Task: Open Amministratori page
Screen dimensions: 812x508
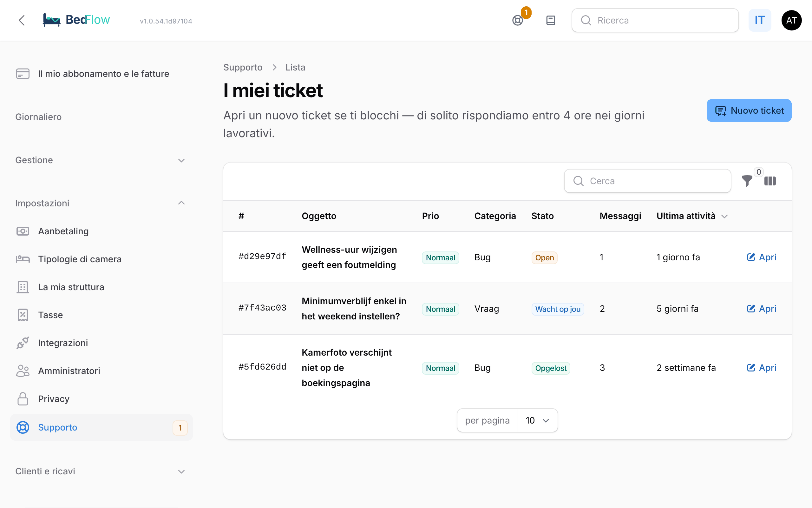Action: (x=101, y=371)
